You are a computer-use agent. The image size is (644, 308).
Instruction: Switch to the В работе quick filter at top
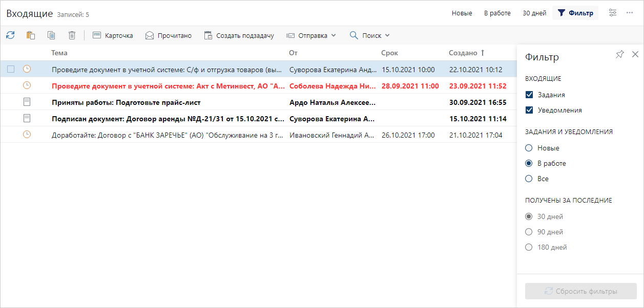click(497, 13)
